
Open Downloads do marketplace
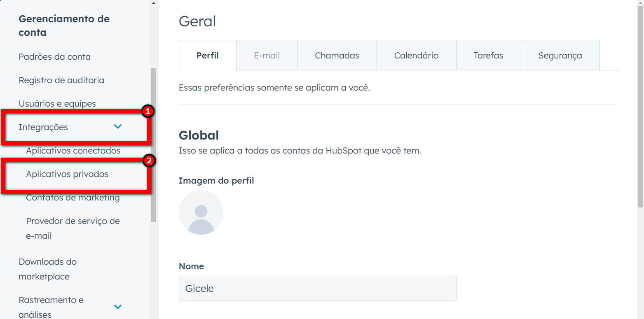coord(47,269)
